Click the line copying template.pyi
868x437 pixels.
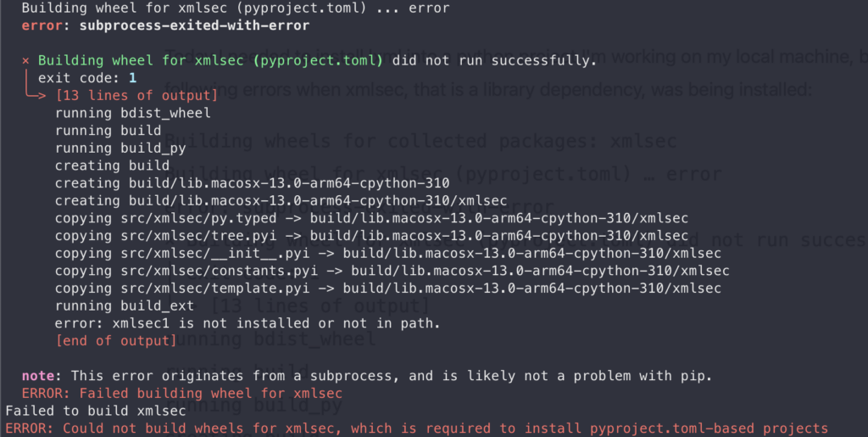388,289
